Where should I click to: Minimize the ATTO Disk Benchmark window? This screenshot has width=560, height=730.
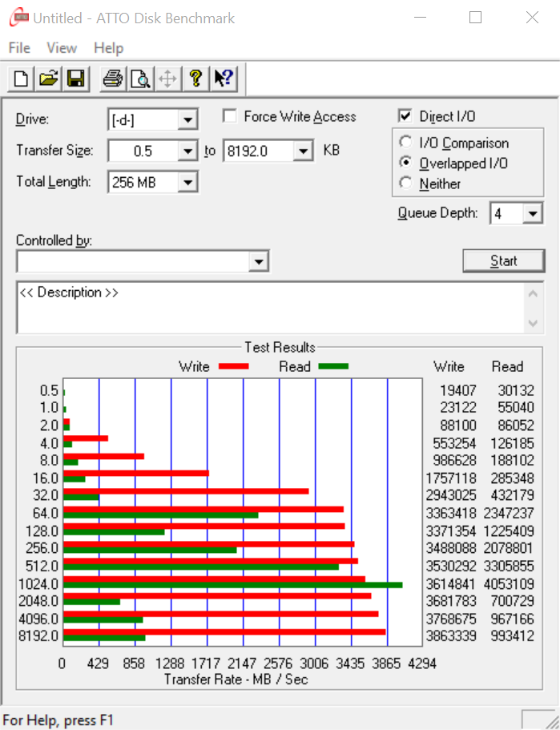(421, 18)
